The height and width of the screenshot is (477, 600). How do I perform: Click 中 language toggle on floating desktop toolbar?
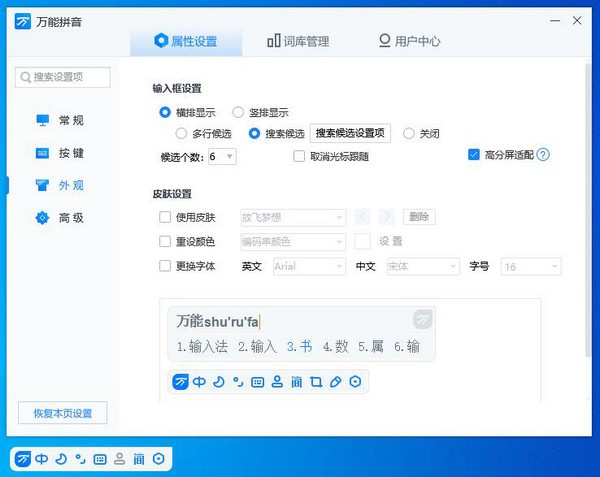pos(42,459)
